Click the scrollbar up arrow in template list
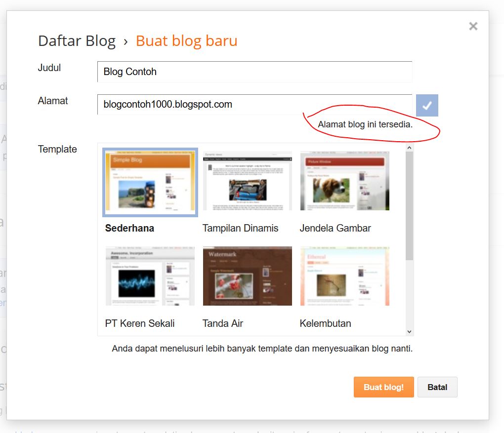Image resolution: width=504 pixels, height=433 pixels. tap(409, 147)
